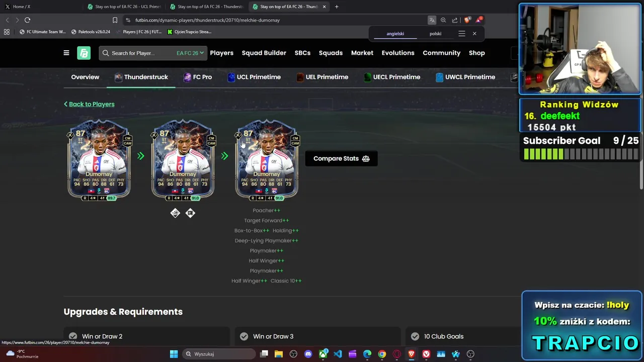The height and width of the screenshot is (362, 644).
Task: Bookmark this page
Action: coord(115,20)
